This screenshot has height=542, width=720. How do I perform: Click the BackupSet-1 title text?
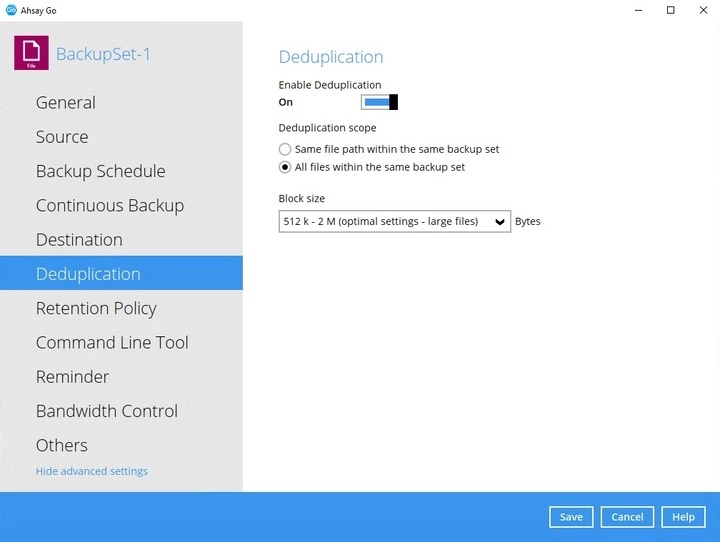tap(103, 54)
